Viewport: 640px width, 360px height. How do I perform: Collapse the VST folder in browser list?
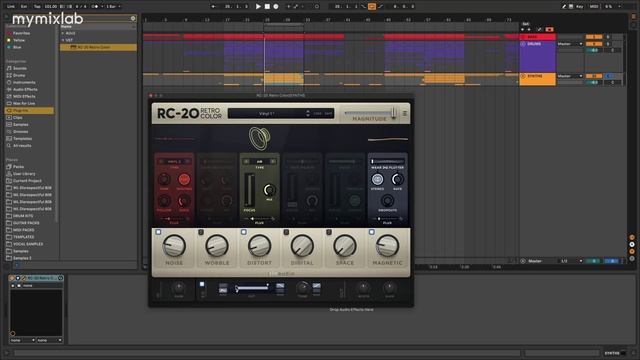pyautogui.click(x=63, y=40)
